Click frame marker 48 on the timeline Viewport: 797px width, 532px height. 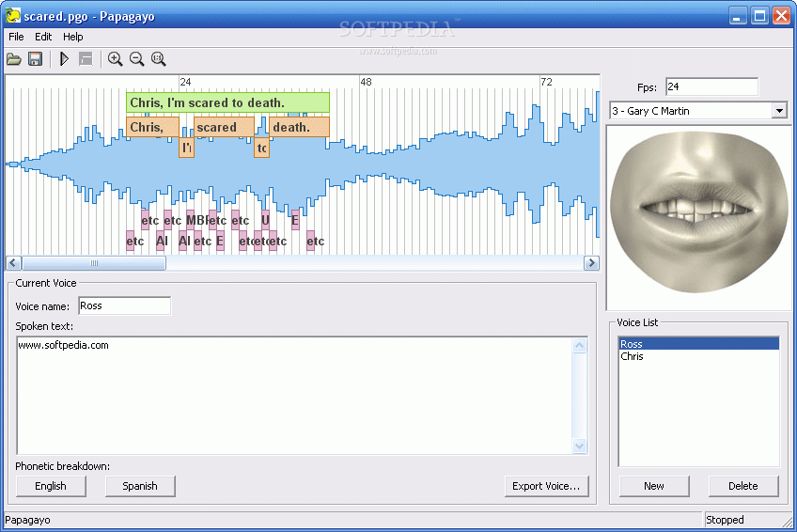(366, 82)
